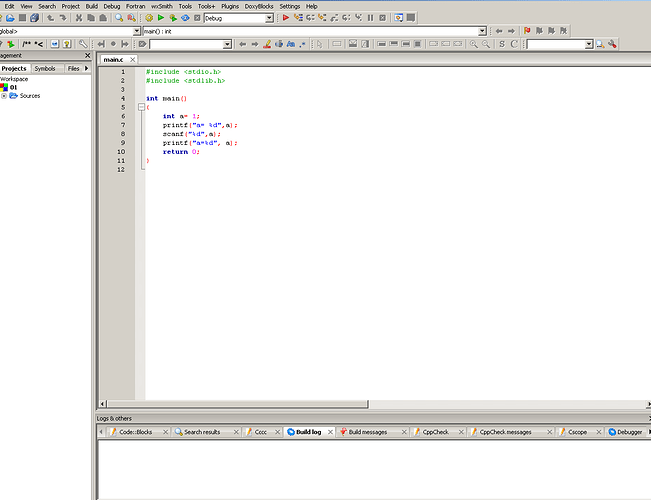Run the program with green play icon
Image resolution: width=651 pixels, height=500 pixels.
pos(161,18)
